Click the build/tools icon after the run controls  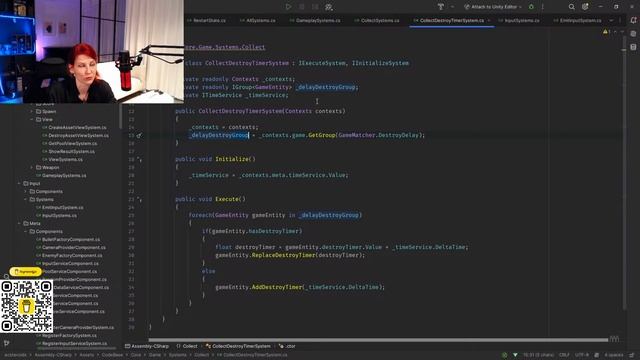click(329, 7)
